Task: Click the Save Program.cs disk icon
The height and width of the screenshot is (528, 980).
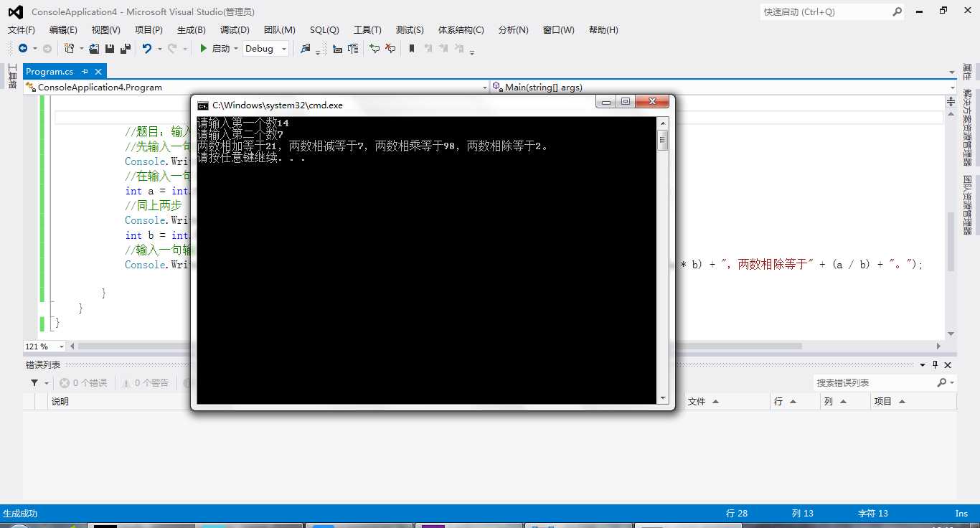Action: [110, 48]
